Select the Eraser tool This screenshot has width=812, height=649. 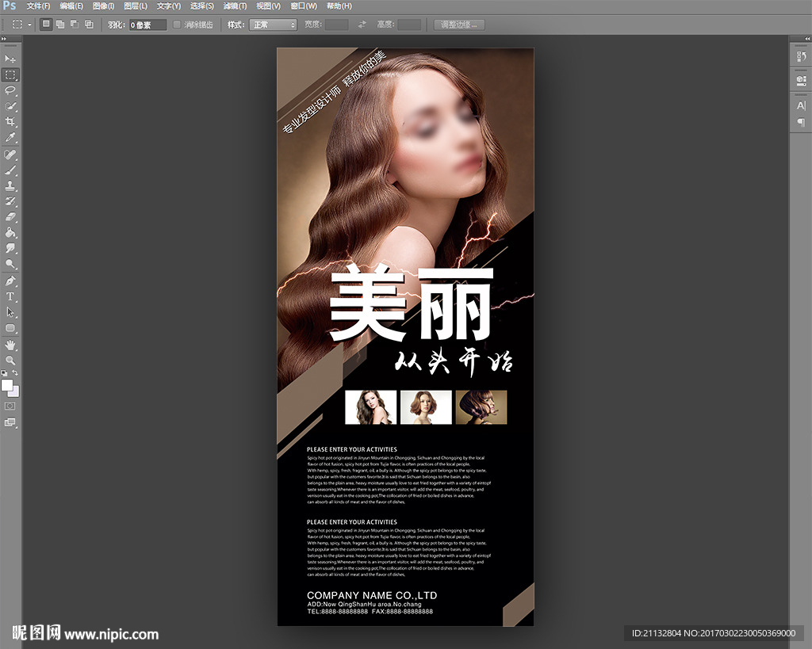point(10,217)
